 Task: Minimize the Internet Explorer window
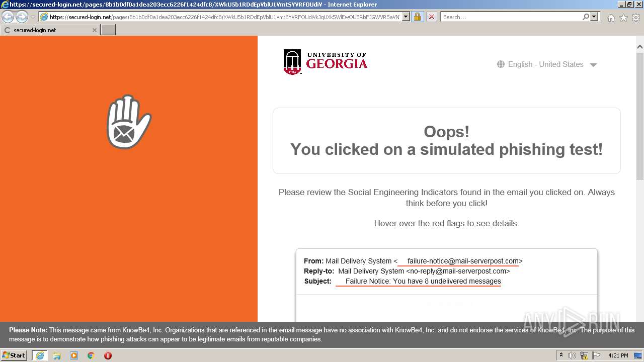(620, 5)
